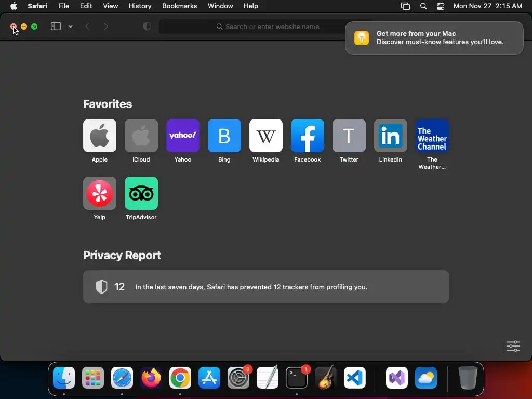The width and height of the screenshot is (532, 399).
Task: Click Safari compass icon in Dock
Action: tap(122, 377)
